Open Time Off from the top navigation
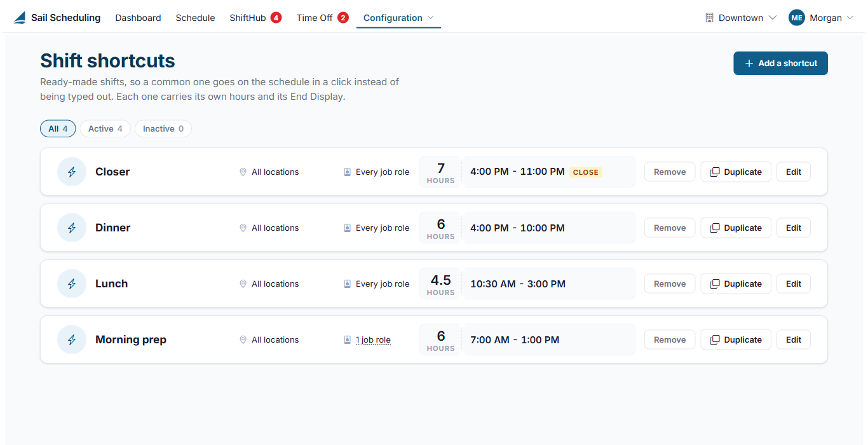 [315, 18]
